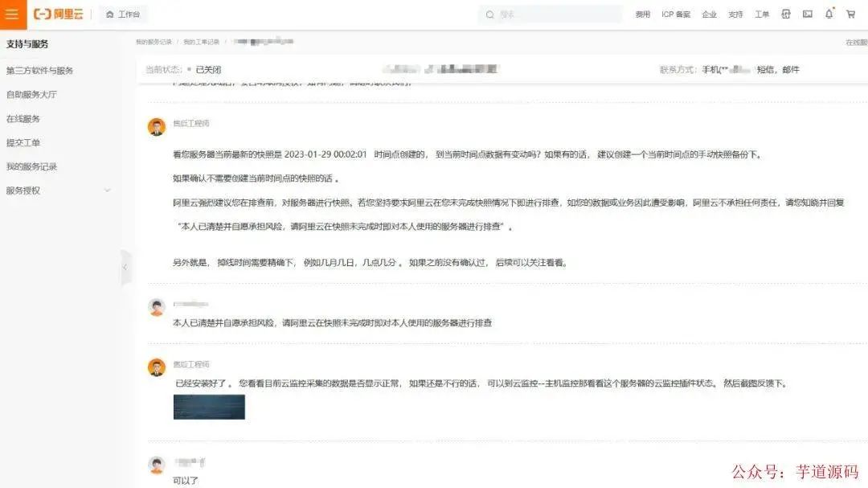868x488 pixels.
Task: Open the Cloud Shell terminal icon
Action: point(807,14)
